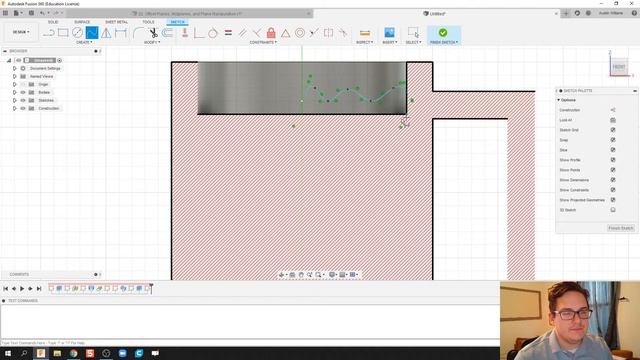Select the Mirror sketch tool
640x360 pixels.
106,33
